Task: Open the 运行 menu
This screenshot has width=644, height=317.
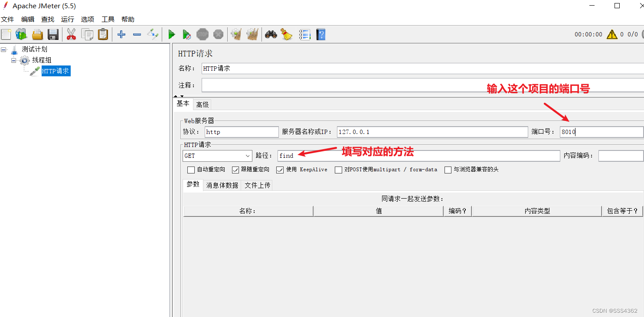Action: (x=68, y=20)
